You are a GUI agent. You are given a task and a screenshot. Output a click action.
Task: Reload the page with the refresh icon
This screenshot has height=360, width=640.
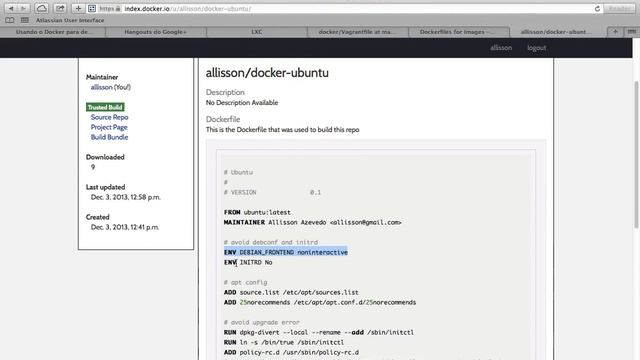597,9
